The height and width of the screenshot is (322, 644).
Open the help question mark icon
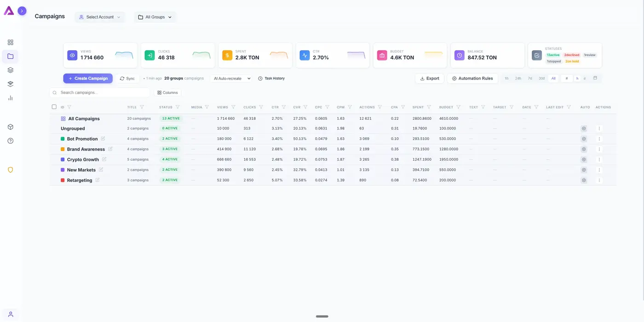(x=10, y=141)
